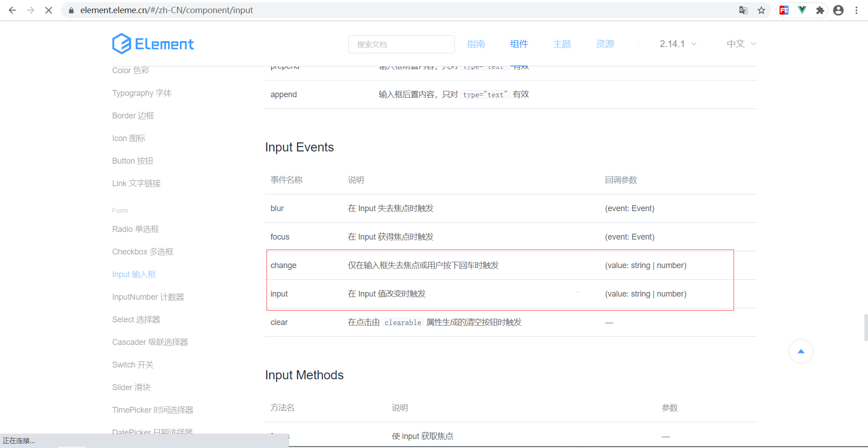Go to Switch 开关 component page

[x=133, y=365]
